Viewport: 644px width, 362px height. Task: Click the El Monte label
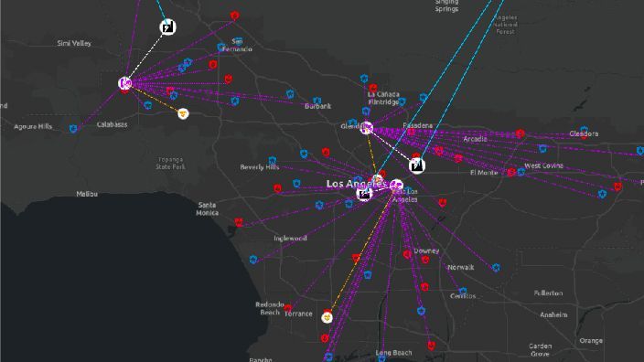coord(484,173)
